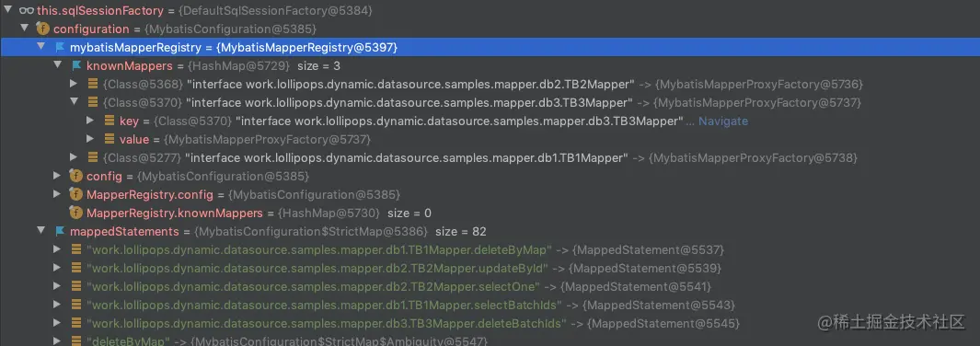The width and height of the screenshot is (980, 346).
Task: Click the field icon beside MapperRegistry.knownMappers
Action: (76, 213)
